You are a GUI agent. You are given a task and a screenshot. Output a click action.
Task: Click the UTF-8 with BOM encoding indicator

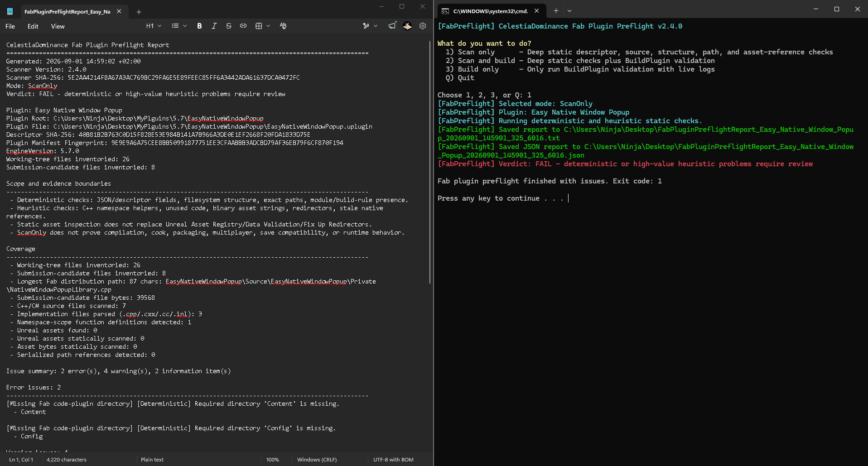click(393, 459)
